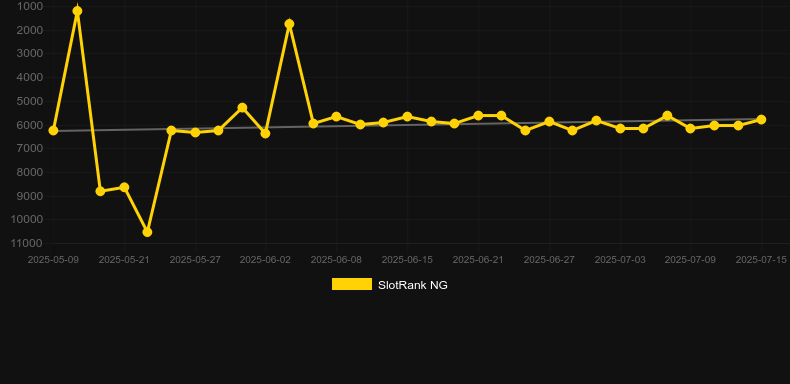
Task: Click the data point above 2025-07-03 label
Action: pos(620,129)
